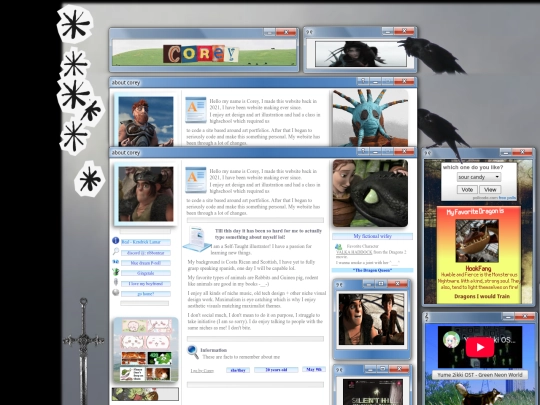Open the discord link in the sidebar
The image size is (540, 405).
(x=146, y=253)
